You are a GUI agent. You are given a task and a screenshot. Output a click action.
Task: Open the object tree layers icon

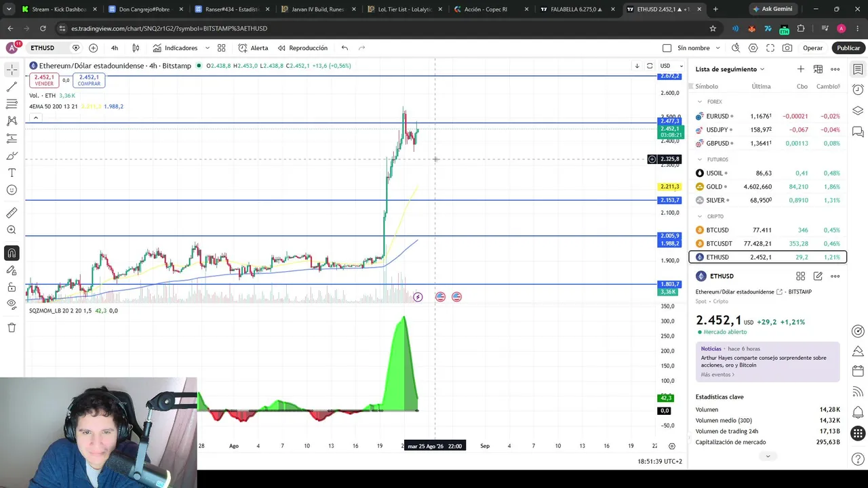(x=858, y=110)
